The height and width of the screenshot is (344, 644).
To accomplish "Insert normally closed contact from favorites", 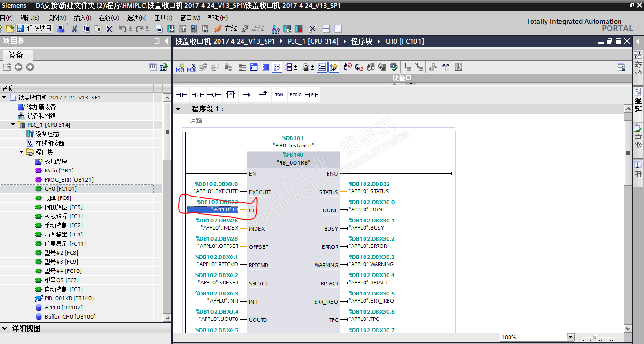I will tap(198, 95).
